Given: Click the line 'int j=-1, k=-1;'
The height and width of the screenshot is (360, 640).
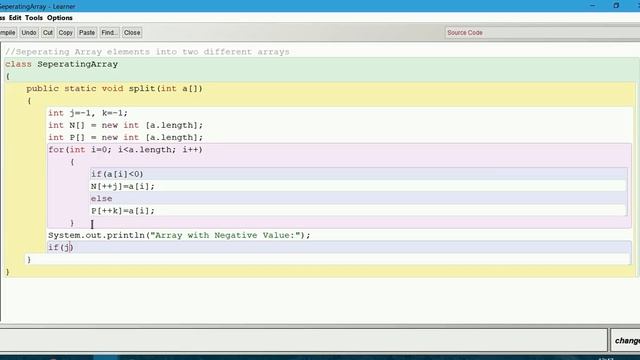Looking at the screenshot, I should (88, 113).
